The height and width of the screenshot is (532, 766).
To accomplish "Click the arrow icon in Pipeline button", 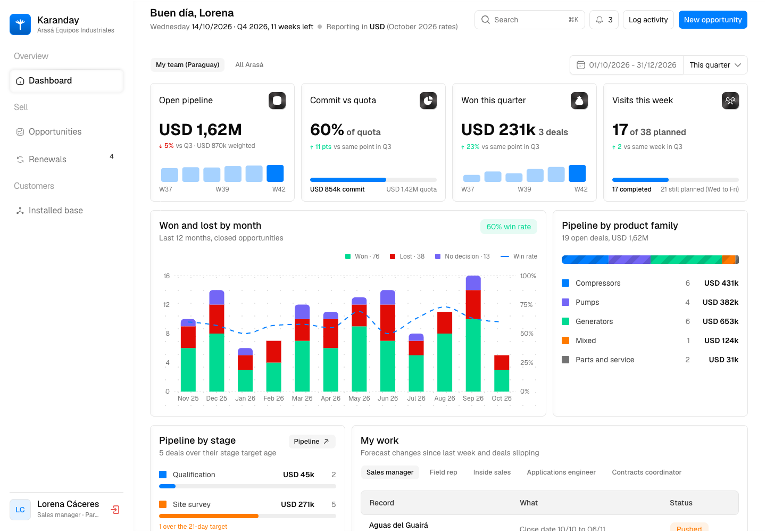I will tap(326, 442).
